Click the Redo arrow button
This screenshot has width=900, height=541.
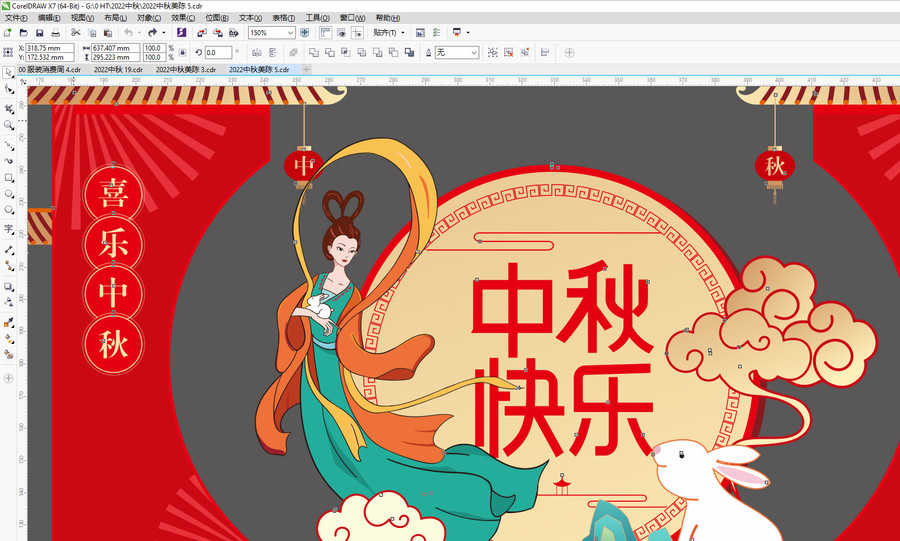(153, 33)
